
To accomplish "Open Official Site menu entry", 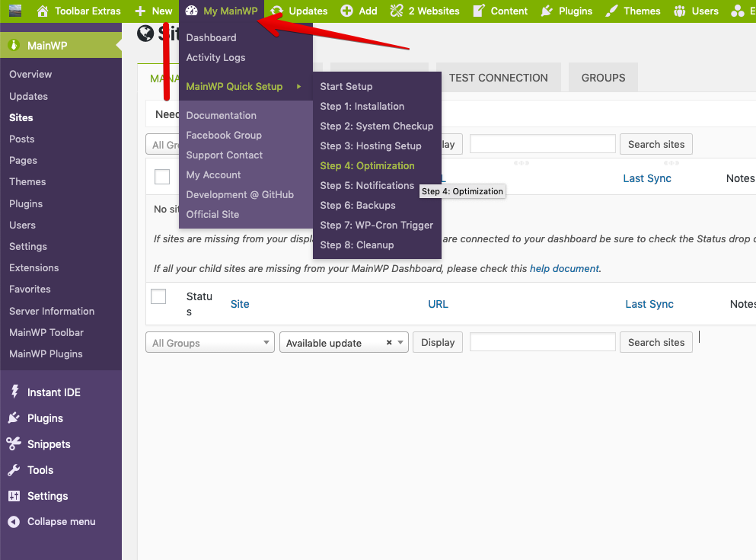I will [212, 214].
